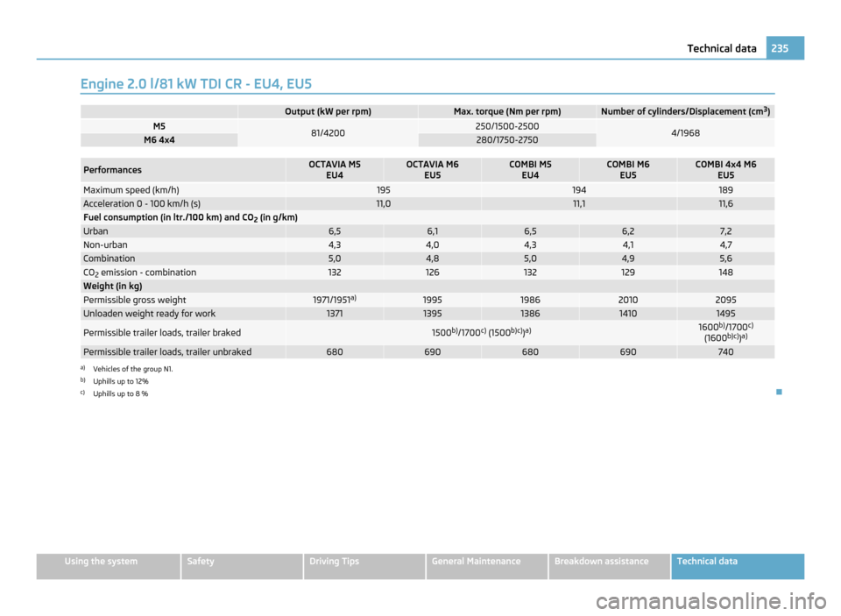Click the Technical data page header
The image size is (841, 616).
tap(721, 48)
